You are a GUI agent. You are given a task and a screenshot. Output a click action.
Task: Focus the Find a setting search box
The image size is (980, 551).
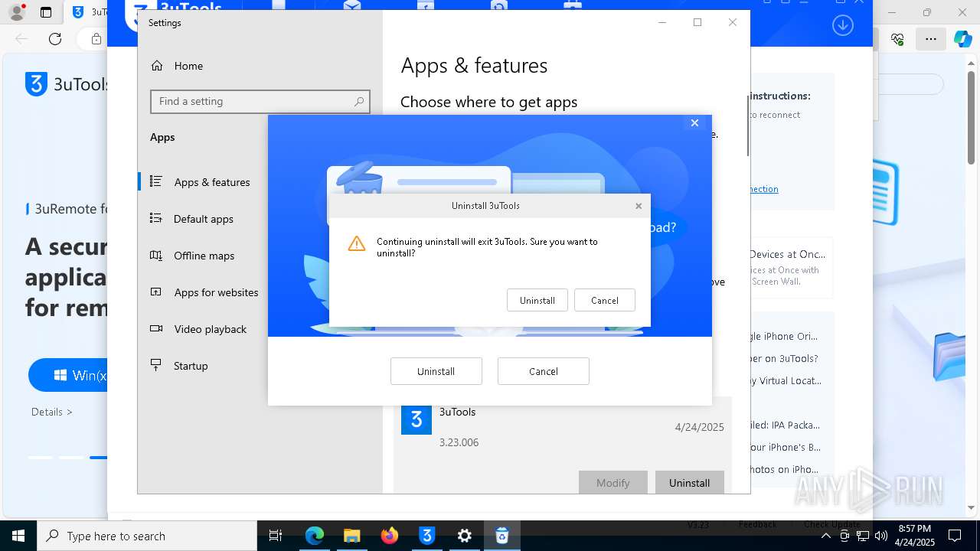(260, 101)
